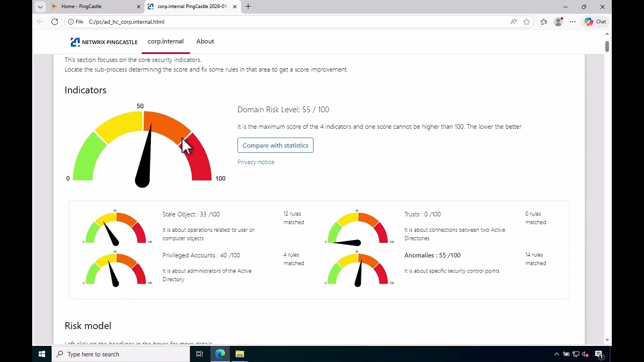This screenshot has width=644, height=362.
Task: Click the page vertical scrollbar thumb
Action: click(607, 46)
